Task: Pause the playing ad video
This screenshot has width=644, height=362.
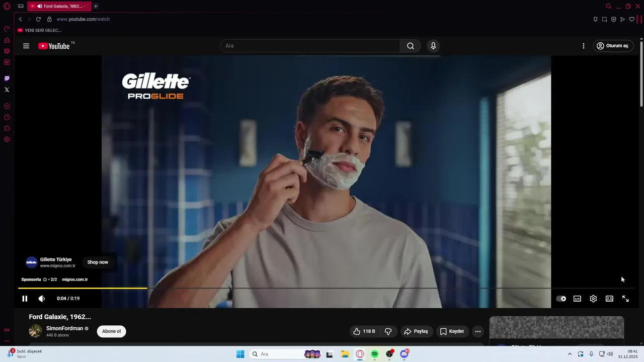Action: 25,299
